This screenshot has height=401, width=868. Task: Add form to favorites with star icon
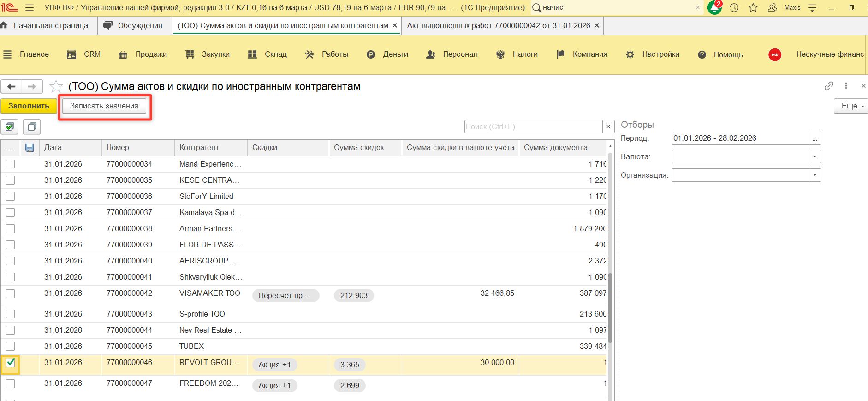(56, 87)
